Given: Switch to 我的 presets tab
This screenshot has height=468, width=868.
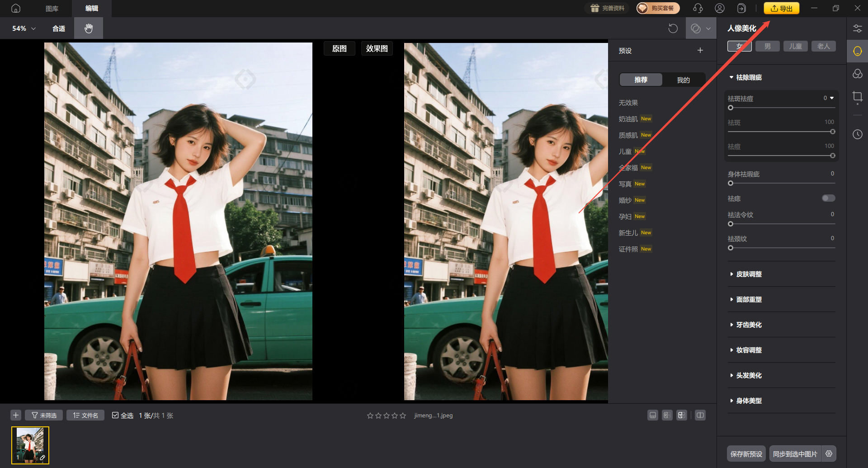Looking at the screenshot, I should 683,80.
